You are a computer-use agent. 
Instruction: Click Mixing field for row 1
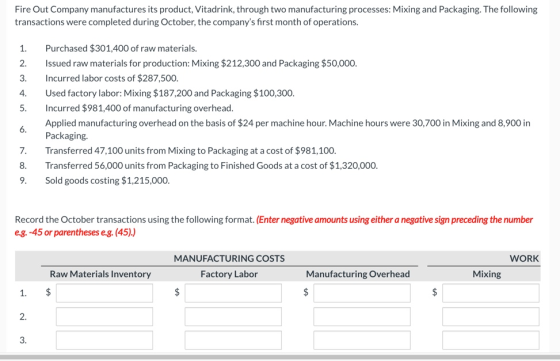click(491, 293)
